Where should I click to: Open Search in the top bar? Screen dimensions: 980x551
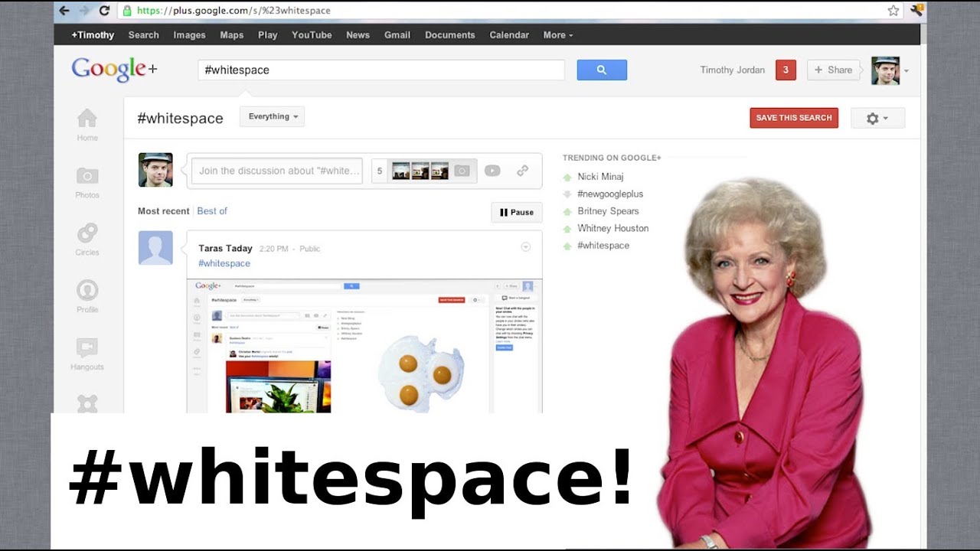[x=144, y=35]
